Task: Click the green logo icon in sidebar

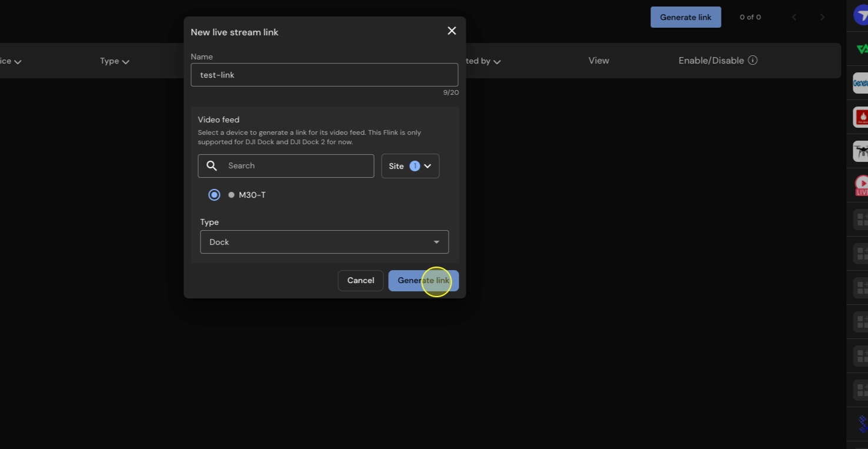Action: click(862, 49)
